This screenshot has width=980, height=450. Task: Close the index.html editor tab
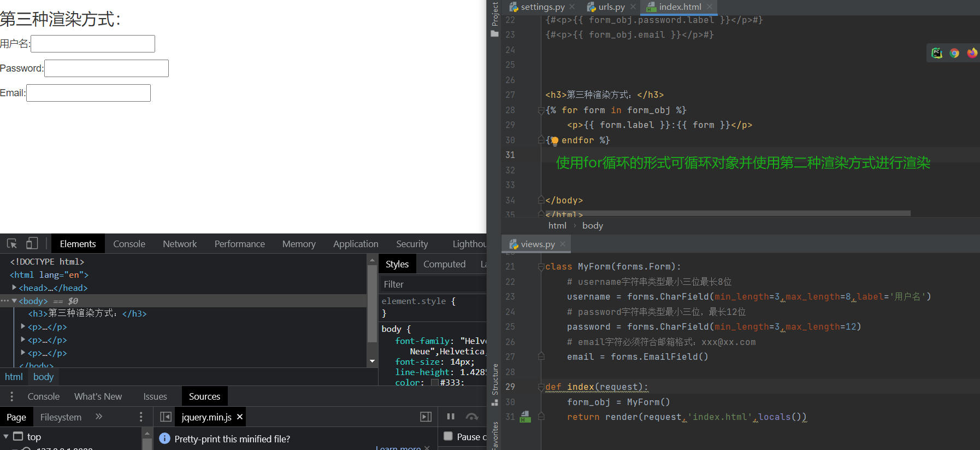click(x=709, y=7)
